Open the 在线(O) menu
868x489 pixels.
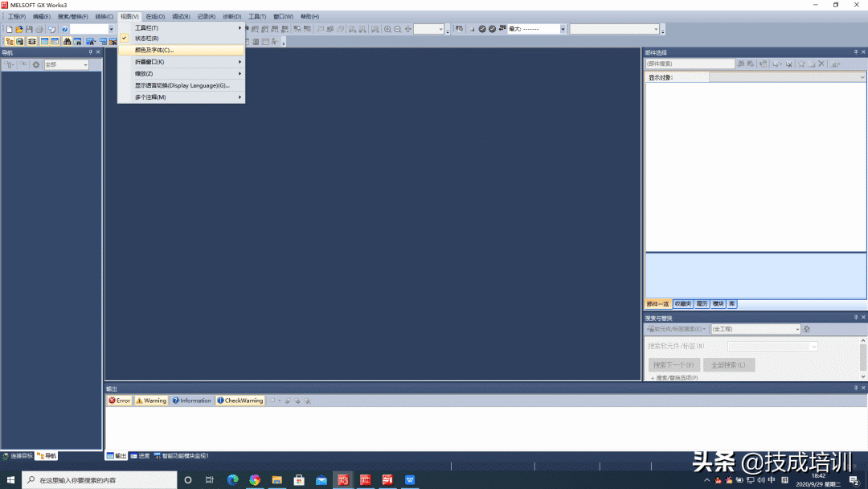155,17
